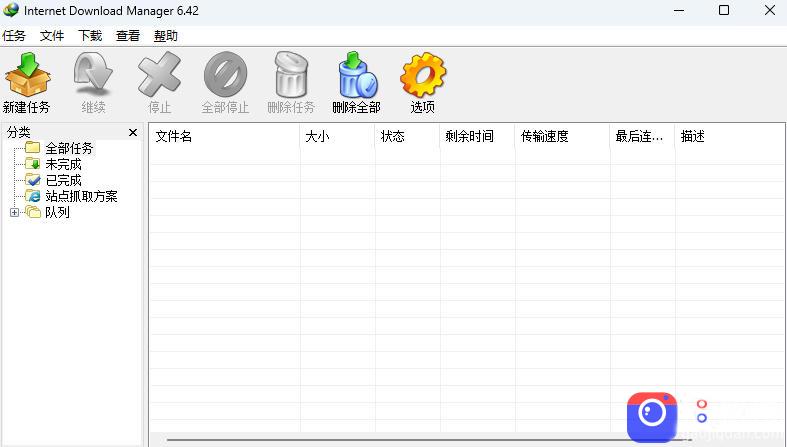Click the 全部停止 (stop all) icon
This screenshot has height=447, width=787.
pos(225,74)
